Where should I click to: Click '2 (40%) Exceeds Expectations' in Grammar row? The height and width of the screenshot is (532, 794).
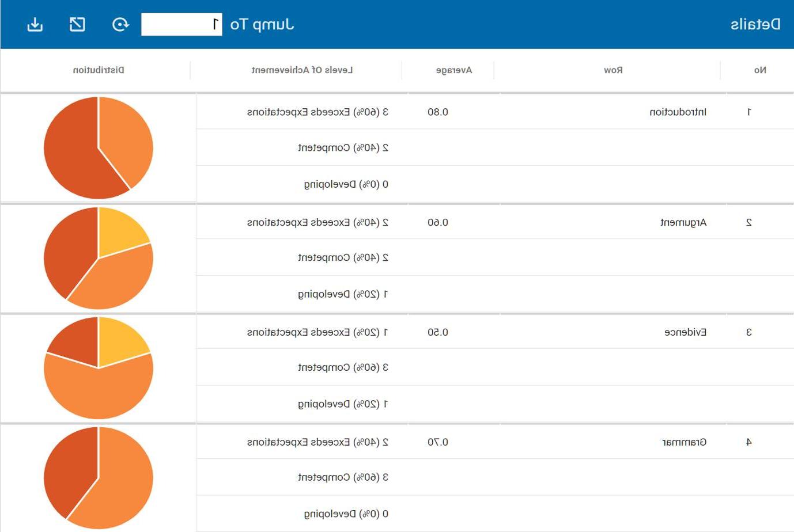[x=317, y=442]
